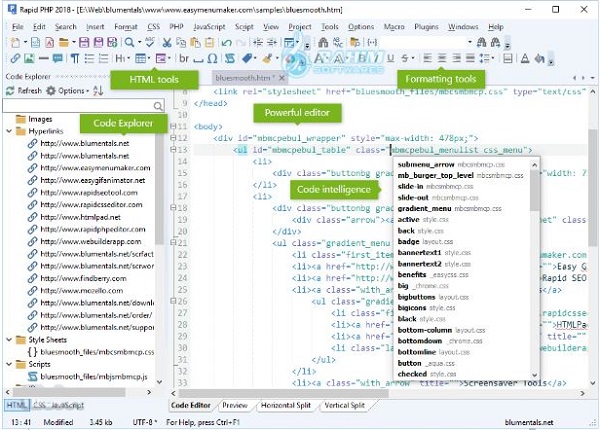Toggle strikethrough formatting
Screen dimensions: 600x430
[x=405, y=59]
